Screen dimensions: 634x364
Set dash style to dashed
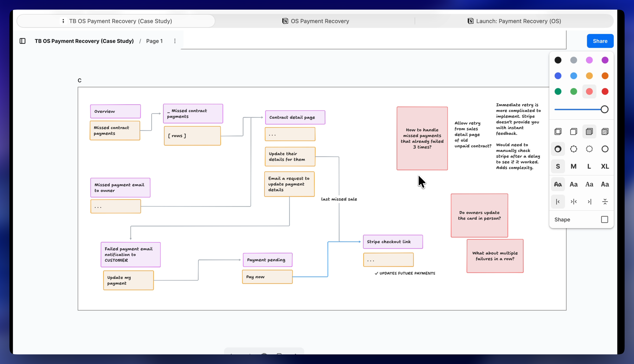point(573,149)
